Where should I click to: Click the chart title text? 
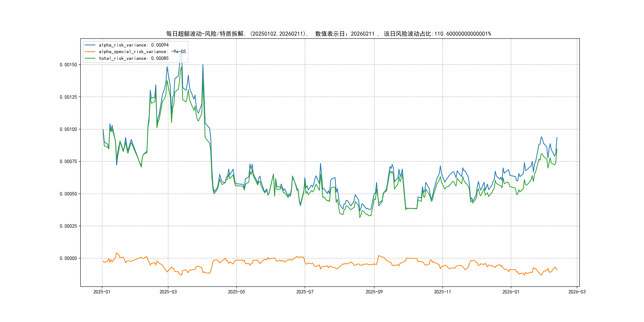pyautogui.click(x=329, y=34)
